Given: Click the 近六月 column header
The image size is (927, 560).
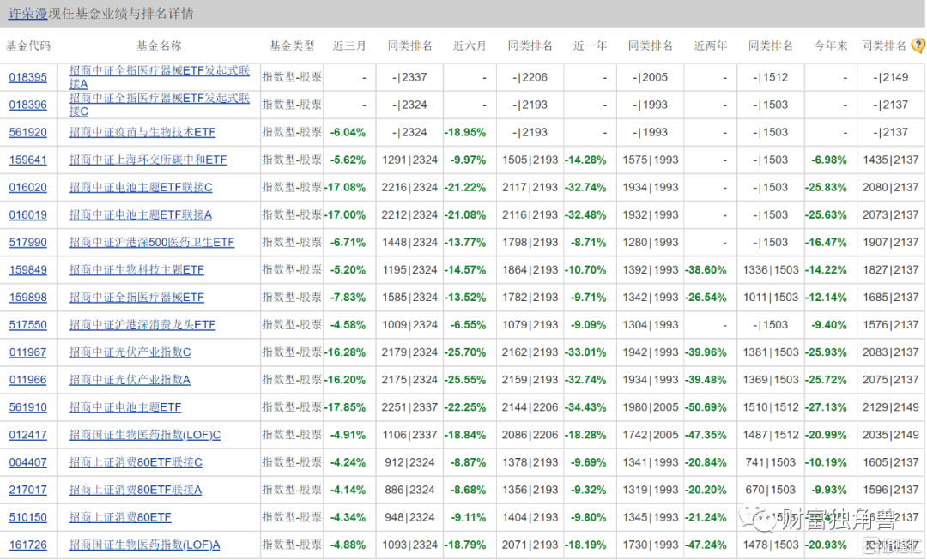Looking at the screenshot, I should click(x=470, y=45).
